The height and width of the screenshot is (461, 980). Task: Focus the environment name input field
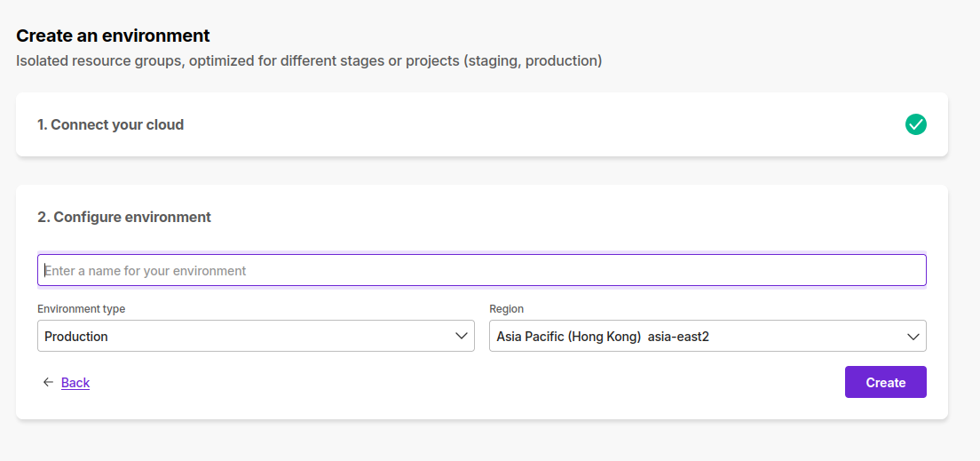pos(482,270)
